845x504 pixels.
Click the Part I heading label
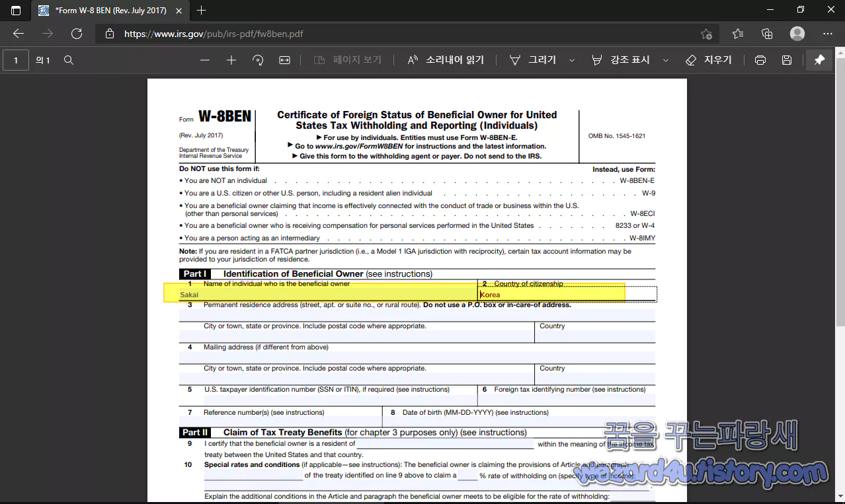coord(194,274)
